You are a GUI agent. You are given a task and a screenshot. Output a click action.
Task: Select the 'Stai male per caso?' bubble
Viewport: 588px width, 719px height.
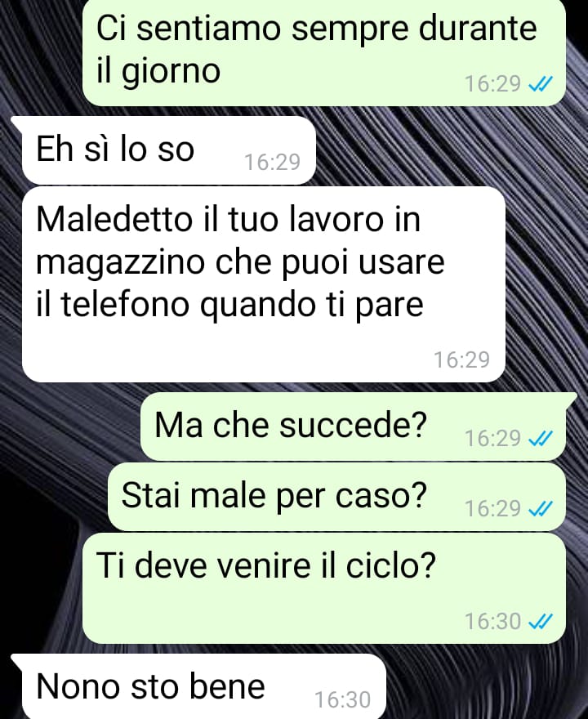point(336,497)
